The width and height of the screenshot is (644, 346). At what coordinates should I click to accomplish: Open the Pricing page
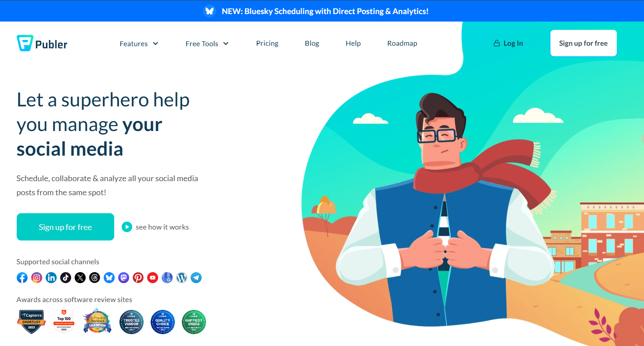[x=267, y=43]
